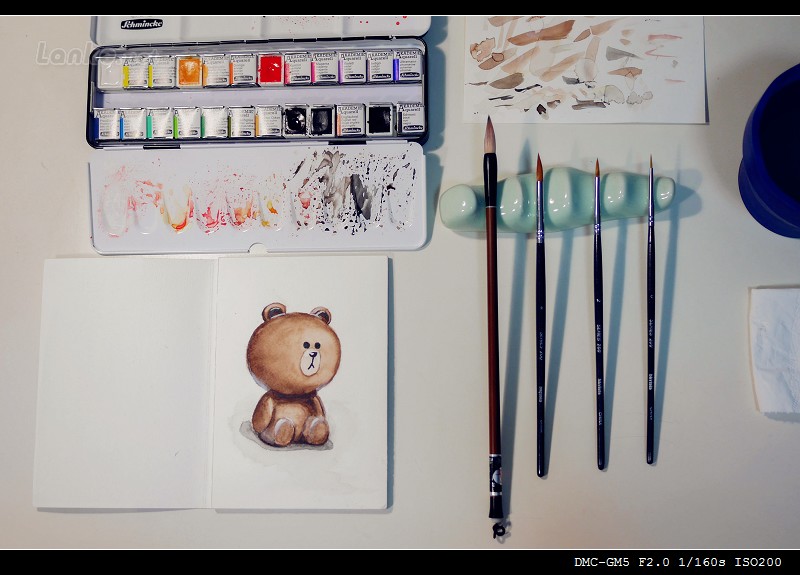The height and width of the screenshot is (575, 800).
Task: Select the thinnest black-handled brush
Action: click(x=651, y=310)
